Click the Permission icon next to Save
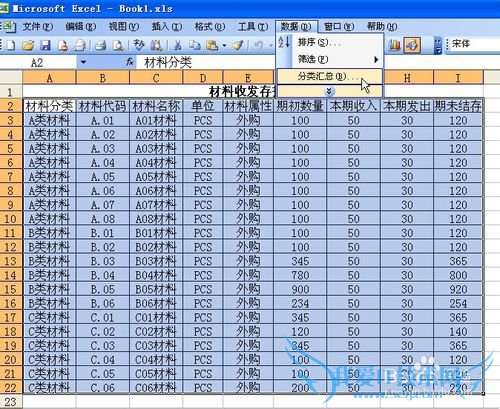500x409 pixels. 63,45
